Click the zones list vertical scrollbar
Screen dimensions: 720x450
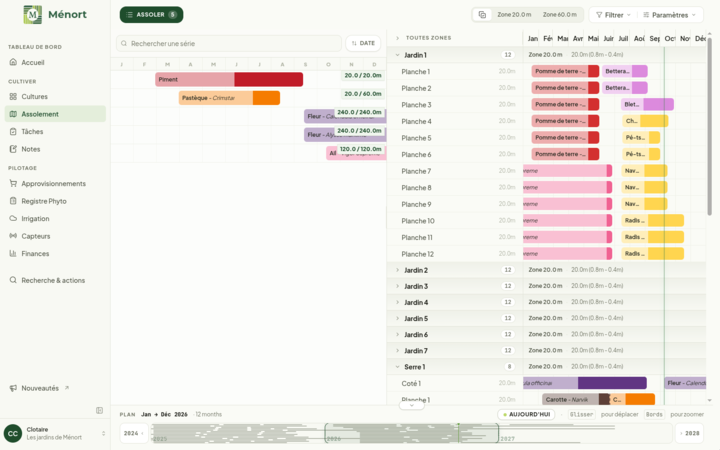tap(709, 126)
